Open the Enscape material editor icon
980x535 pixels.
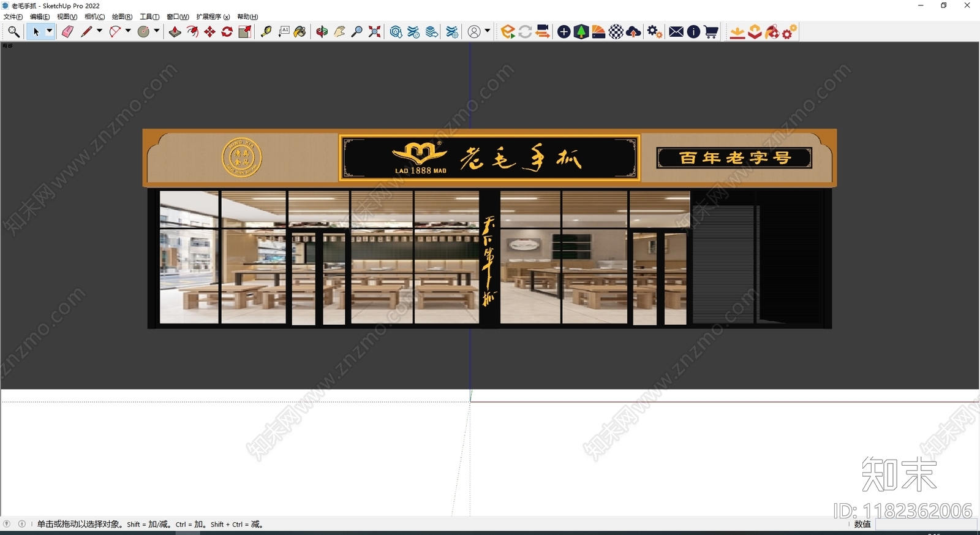[x=598, y=32]
